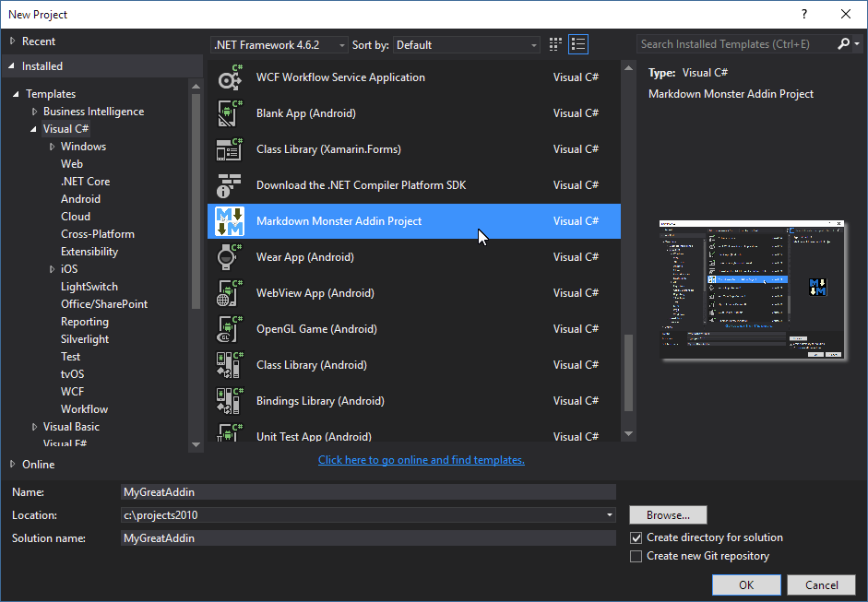Select the Bindings Library (Android) template name
The image size is (868, 602).
tap(320, 401)
